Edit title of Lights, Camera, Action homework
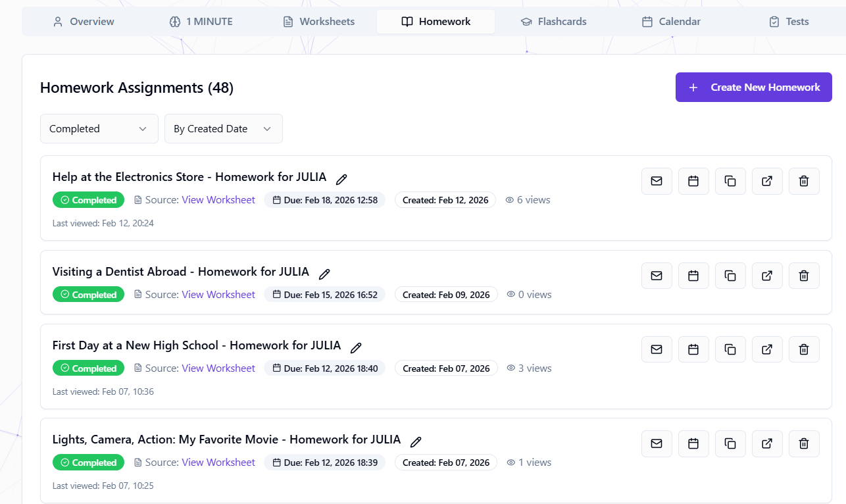This screenshot has width=846, height=504. coord(416,441)
